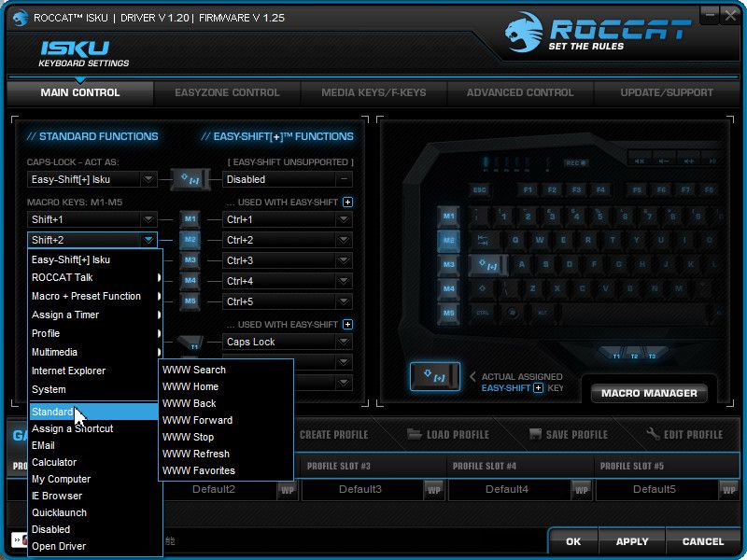Viewport: 747px width, 560px height.
Task: Click the M2 key icon beside Shift+2 dropdown
Action: (x=190, y=240)
